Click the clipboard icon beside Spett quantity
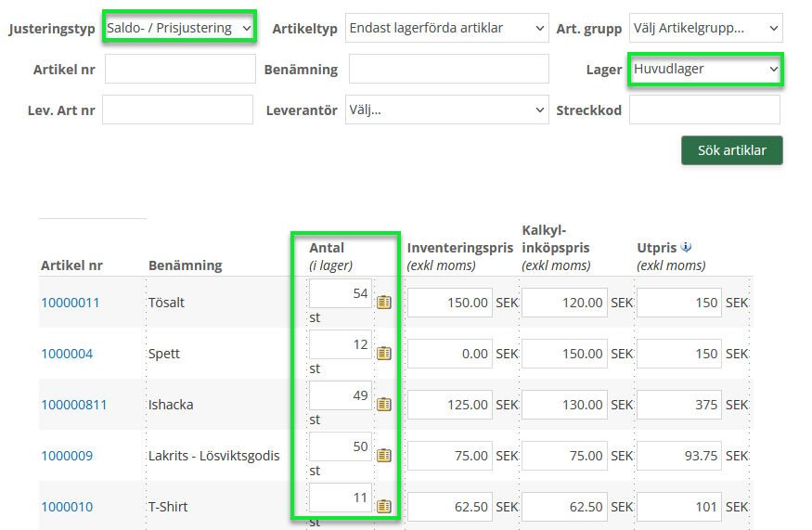This screenshot has height=530, width=812. [x=384, y=353]
